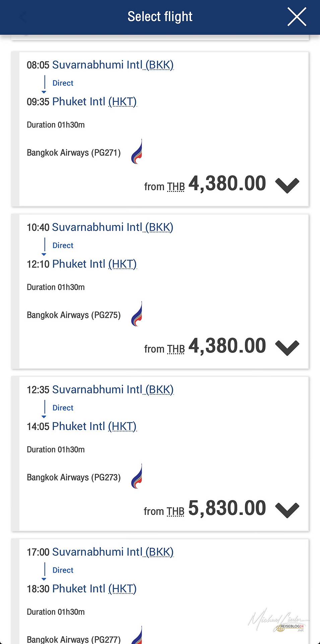Click Bangkok Airways logo on PG275
This screenshot has height=644, width=320.
tap(137, 314)
